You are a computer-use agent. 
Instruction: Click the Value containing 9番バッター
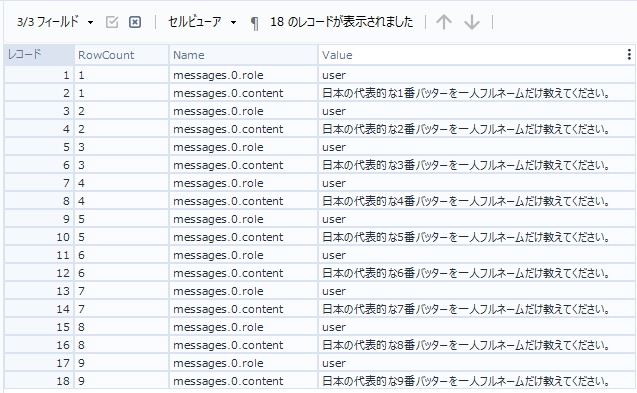pos(477,381)
